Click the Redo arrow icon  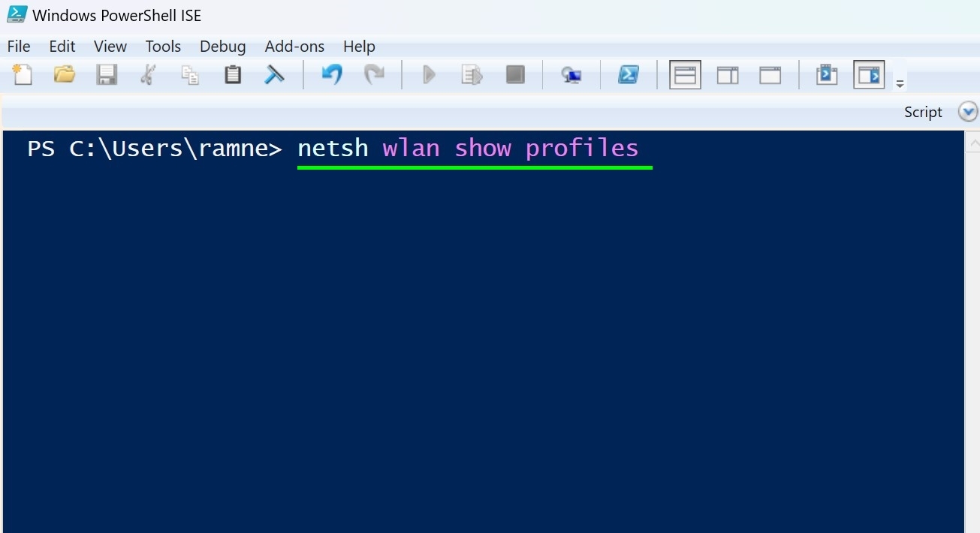tap(374, 74)
